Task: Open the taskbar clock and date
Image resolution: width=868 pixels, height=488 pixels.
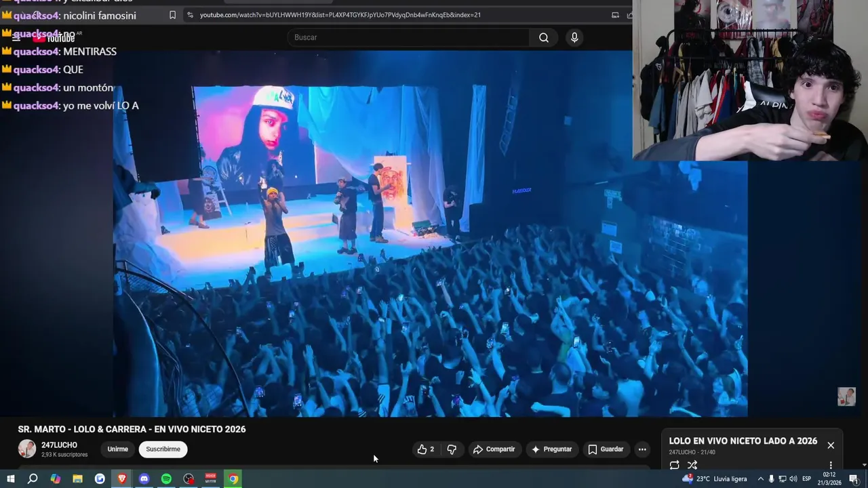Action: click(x=829, y=479)
